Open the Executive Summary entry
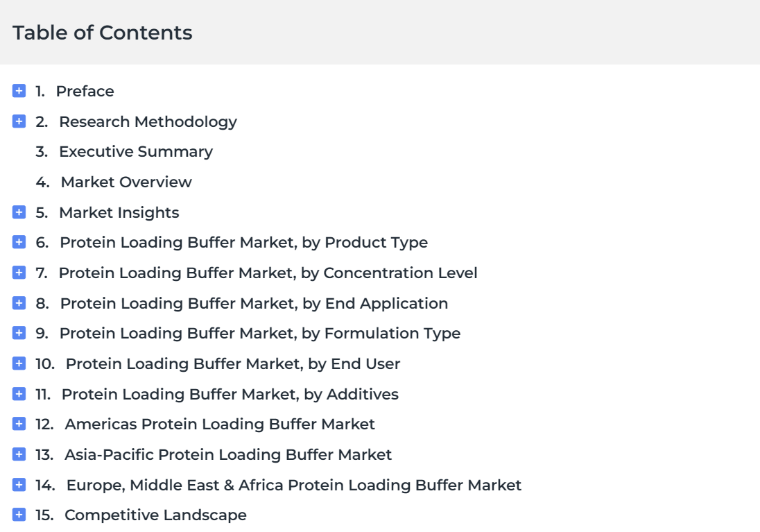Screen dimensions: 760x532 (136, 152)
